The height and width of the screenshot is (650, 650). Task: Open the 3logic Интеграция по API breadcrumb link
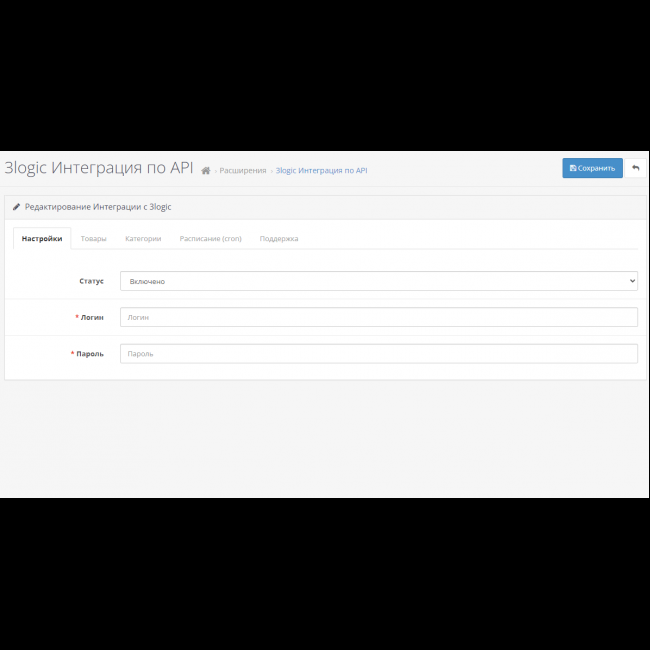coord(321,171)
